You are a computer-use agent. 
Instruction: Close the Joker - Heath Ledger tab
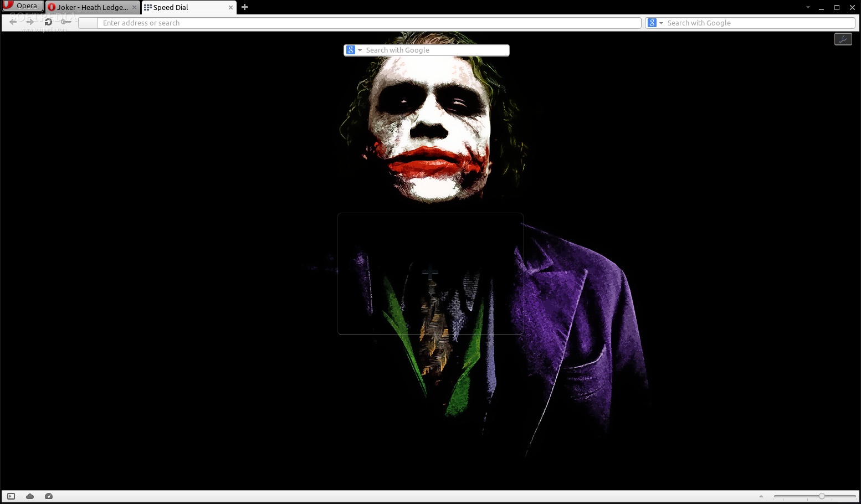coord(134,8)
